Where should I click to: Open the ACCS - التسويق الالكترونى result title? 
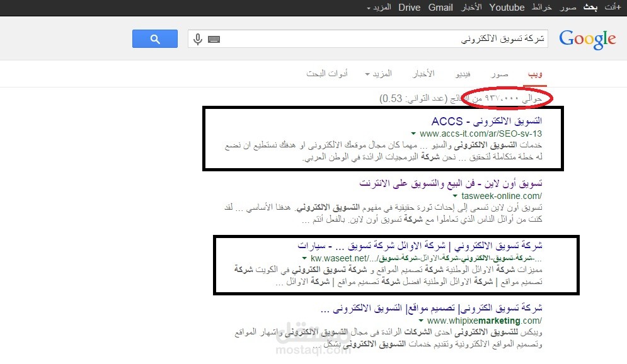pyautogui.click(x=486, y=121)
